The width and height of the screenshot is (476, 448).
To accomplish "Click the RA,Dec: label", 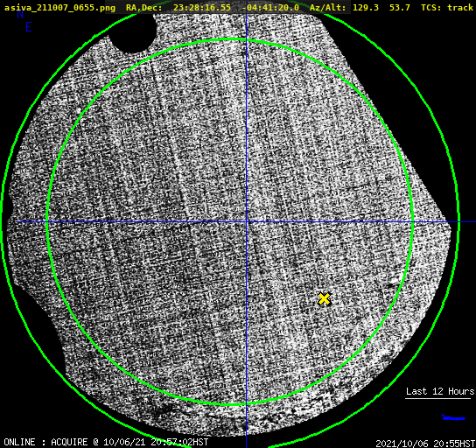I will tap(143, 8).
